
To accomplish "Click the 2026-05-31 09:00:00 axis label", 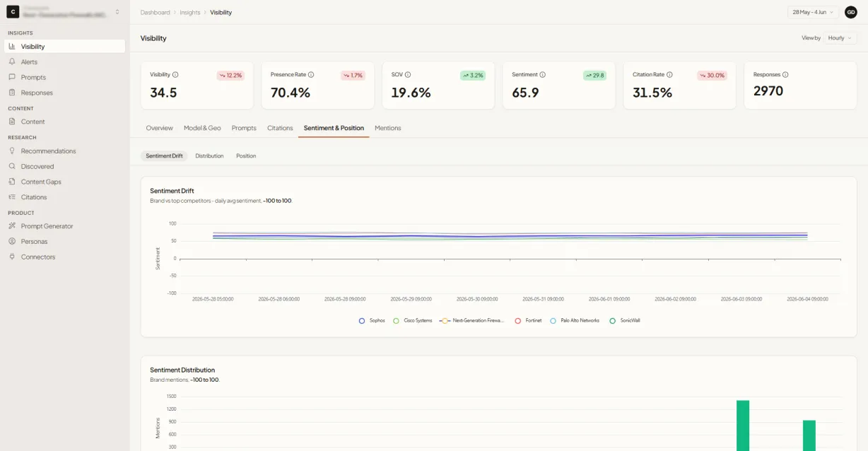I will [544, 299].
